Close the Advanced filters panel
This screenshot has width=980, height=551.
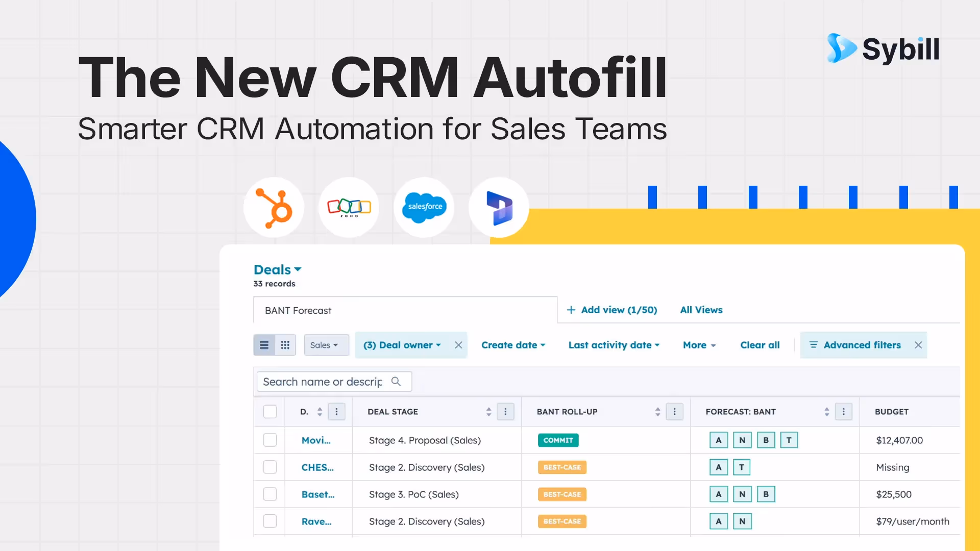point(918,345)
